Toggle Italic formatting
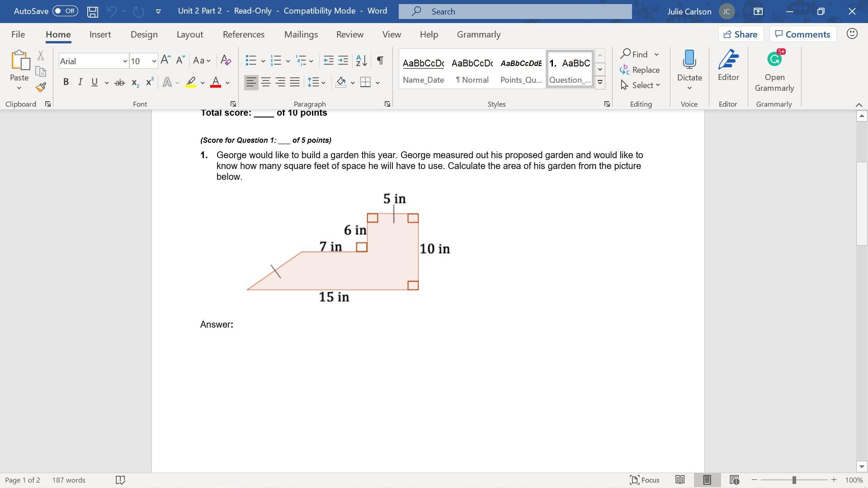 (x=80, y=82)
